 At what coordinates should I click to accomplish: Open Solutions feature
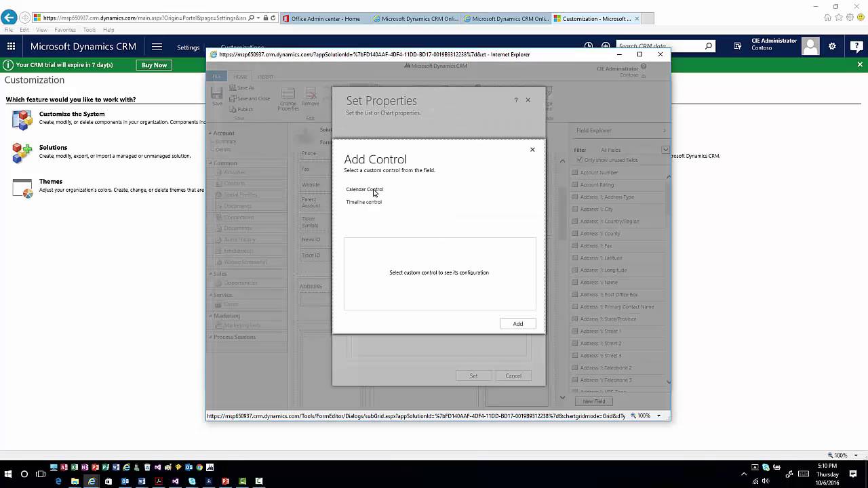(53, 147)
